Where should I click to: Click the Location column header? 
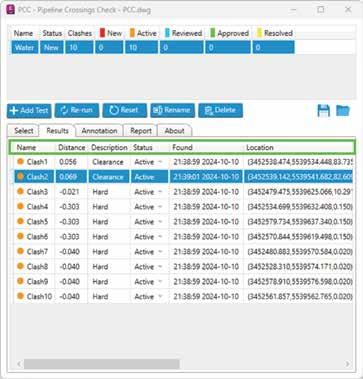click(260, 147)
